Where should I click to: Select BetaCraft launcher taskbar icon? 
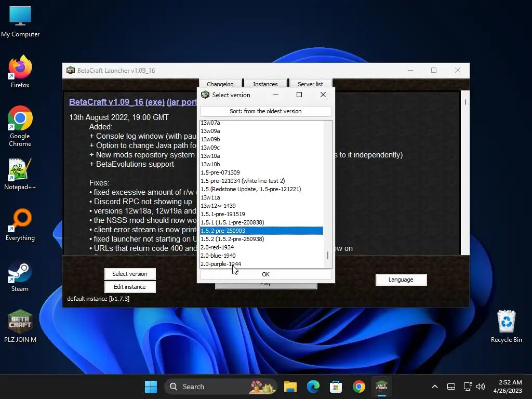click(382, 387)
